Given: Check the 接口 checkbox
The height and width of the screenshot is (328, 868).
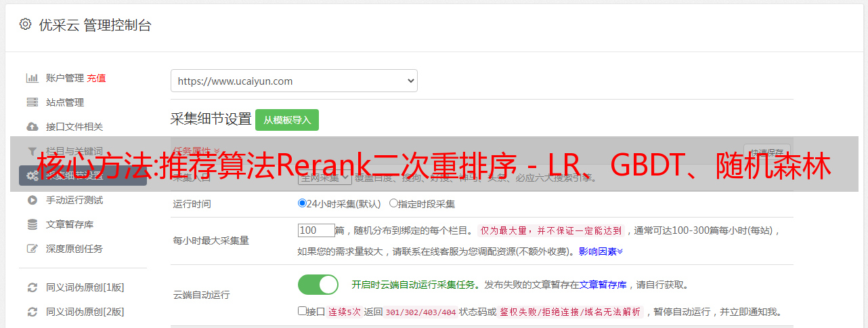Looking at the screenshot, I should [x=302, y=311].
